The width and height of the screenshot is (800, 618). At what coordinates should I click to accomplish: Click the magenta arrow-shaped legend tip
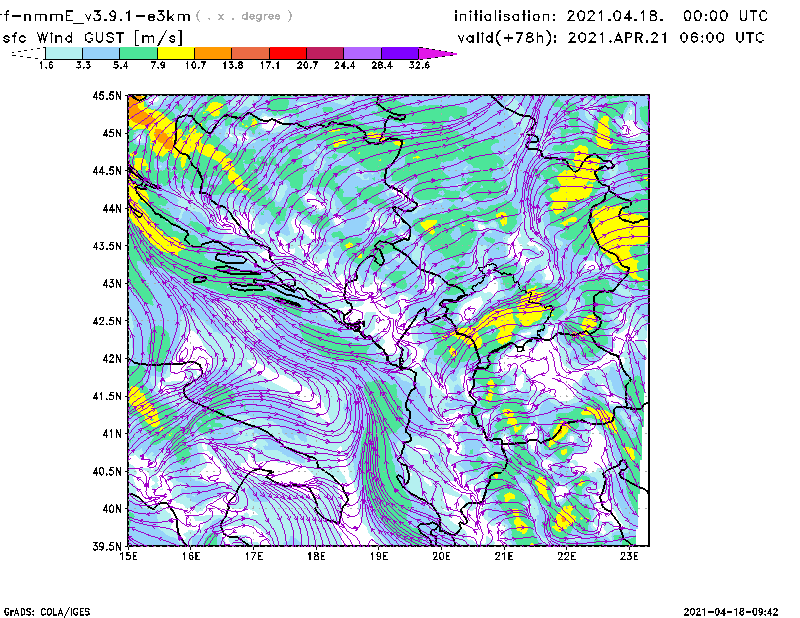click(437, 53)
